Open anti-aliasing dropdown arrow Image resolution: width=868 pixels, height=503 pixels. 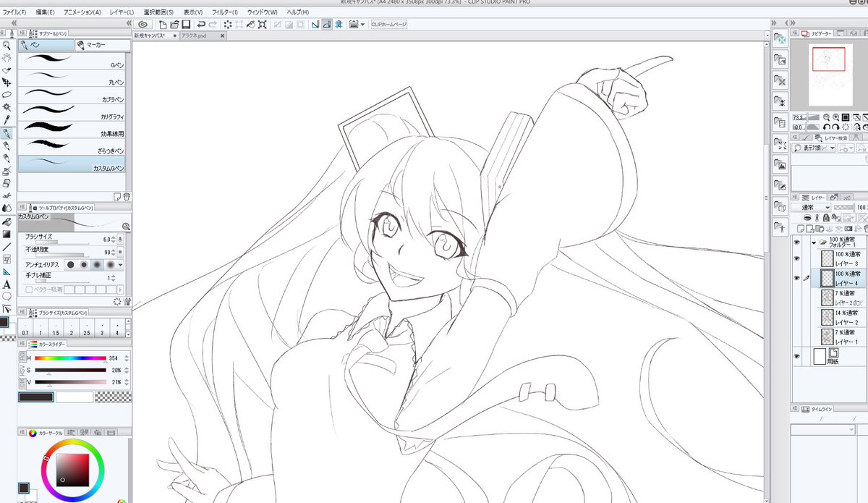[x=121, y=265]
